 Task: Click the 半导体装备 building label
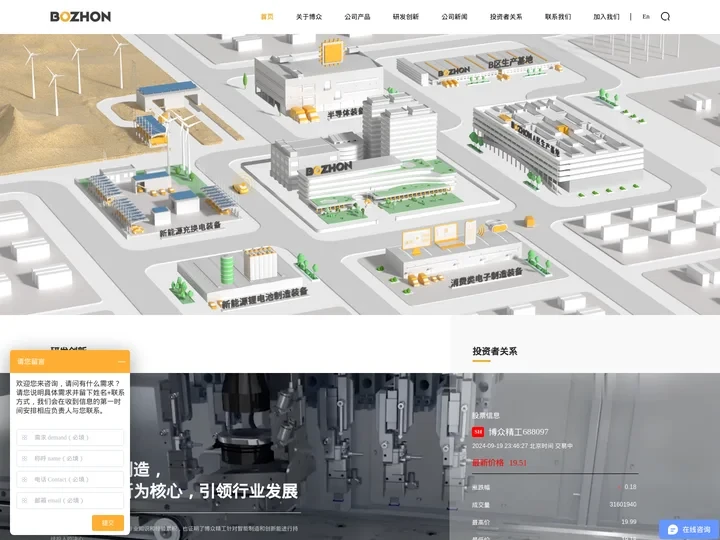click(x=345, y=113)
